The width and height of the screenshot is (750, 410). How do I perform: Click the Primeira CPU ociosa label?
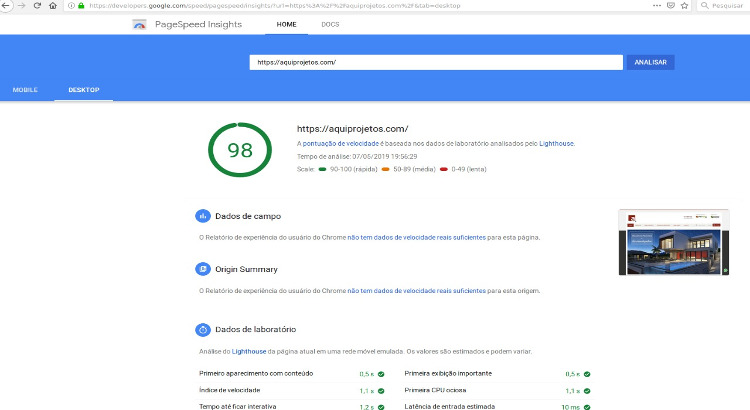pyautogui.click(x=435, y=390)
